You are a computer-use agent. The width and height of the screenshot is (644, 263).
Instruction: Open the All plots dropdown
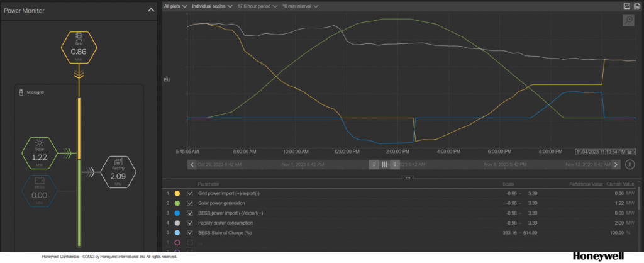click(175, 6)
